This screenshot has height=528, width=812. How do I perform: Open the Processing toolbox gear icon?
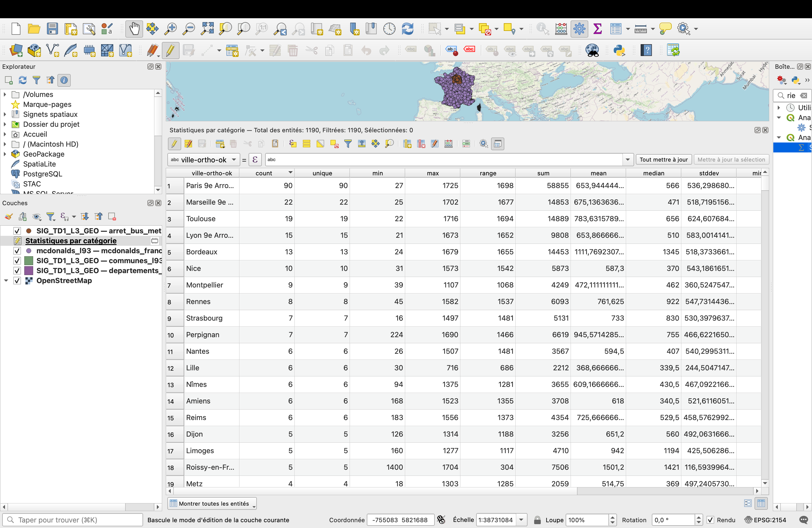579,29
